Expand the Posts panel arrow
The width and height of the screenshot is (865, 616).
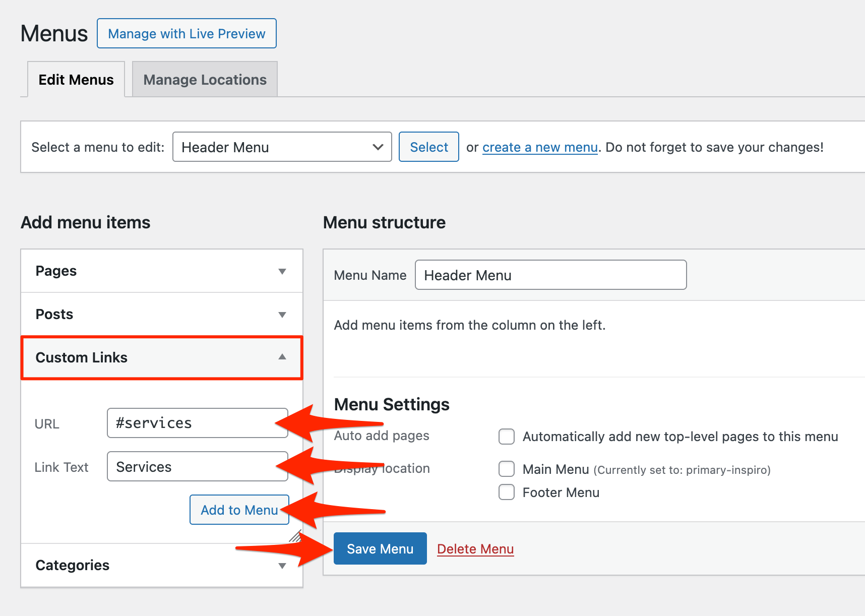pos(282,315)
